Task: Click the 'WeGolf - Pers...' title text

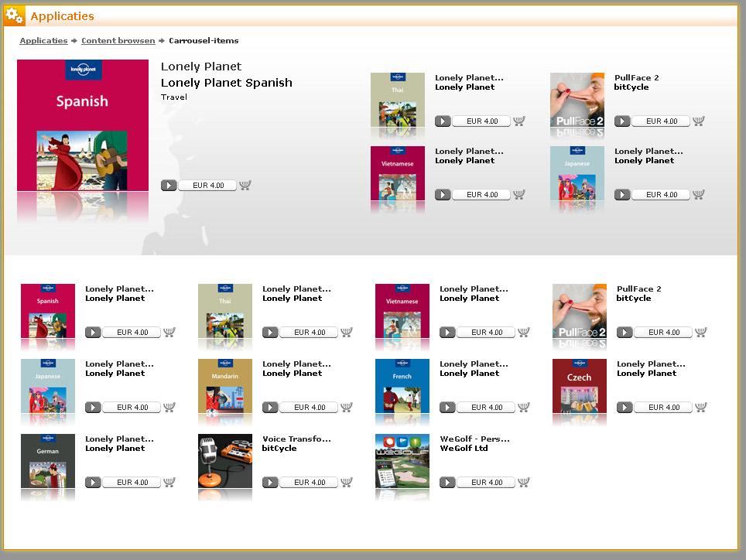Action: (x=475, y=439)
